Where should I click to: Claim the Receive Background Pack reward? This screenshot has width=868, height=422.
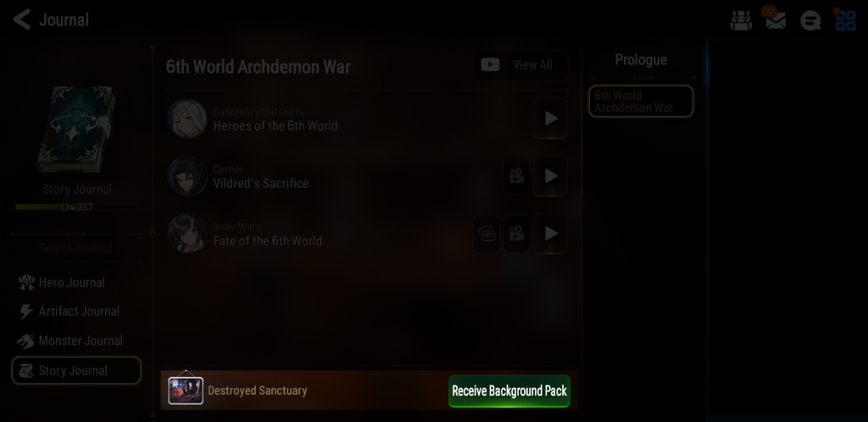[x=509, y=391]
